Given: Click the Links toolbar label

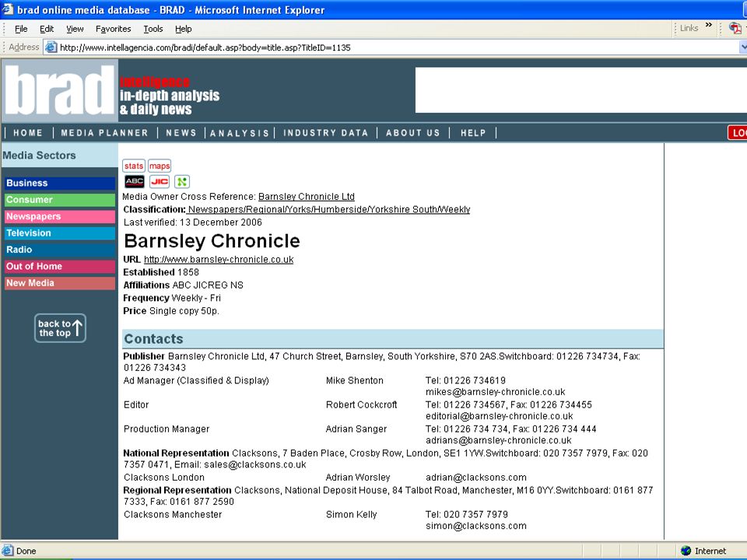Looking at the screenshot, I should (689, 28).
